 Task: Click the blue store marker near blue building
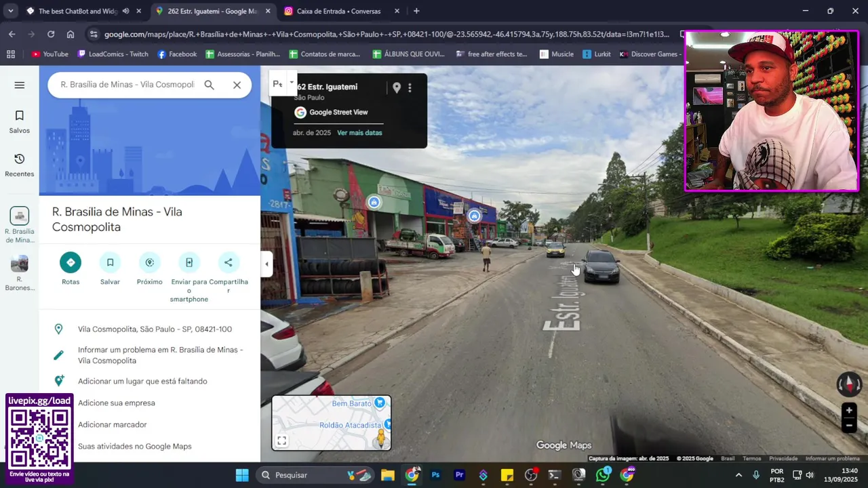(474, 216)
